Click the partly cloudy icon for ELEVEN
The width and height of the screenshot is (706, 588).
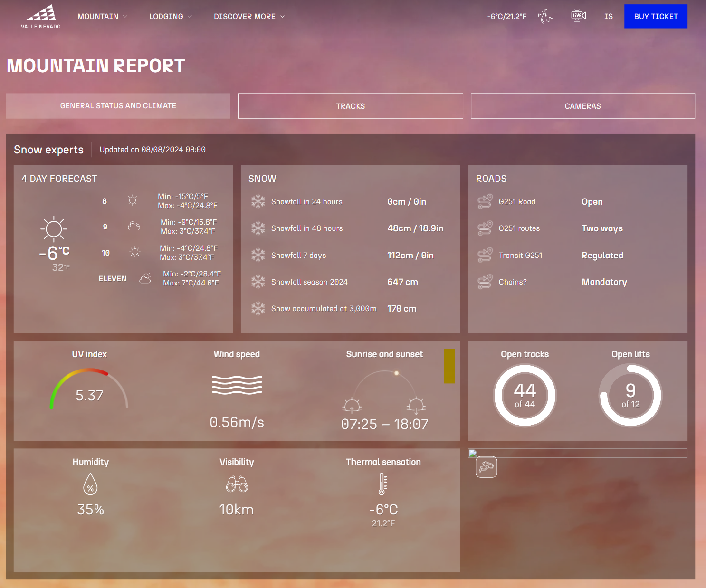[x=145, y=278]
